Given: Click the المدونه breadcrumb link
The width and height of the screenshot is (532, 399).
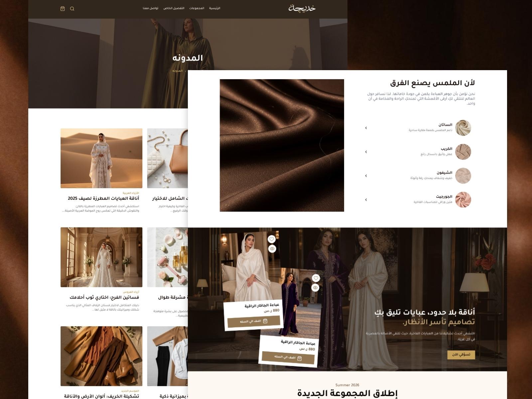Looking at the screenshot, I should point(178,71).
